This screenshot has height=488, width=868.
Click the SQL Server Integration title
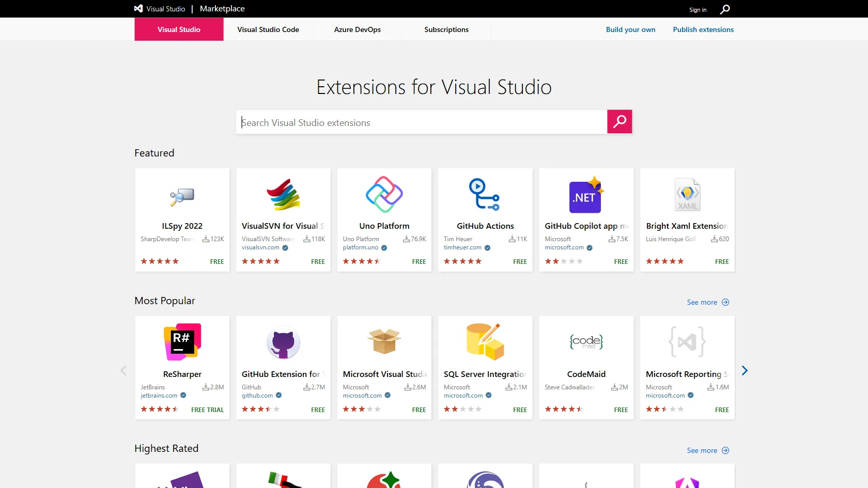pos(485,374)
